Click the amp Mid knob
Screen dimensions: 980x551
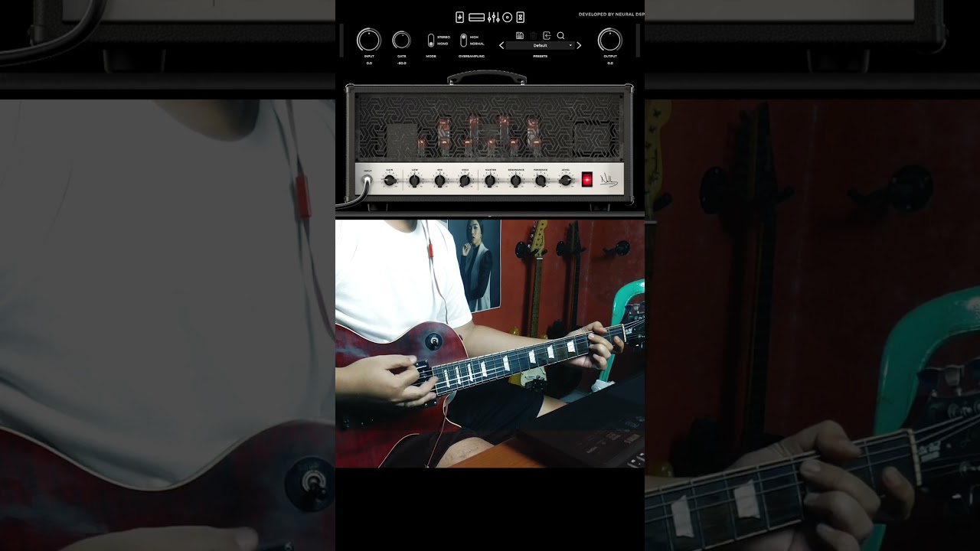pyautogui.click(x=439, y=181)
